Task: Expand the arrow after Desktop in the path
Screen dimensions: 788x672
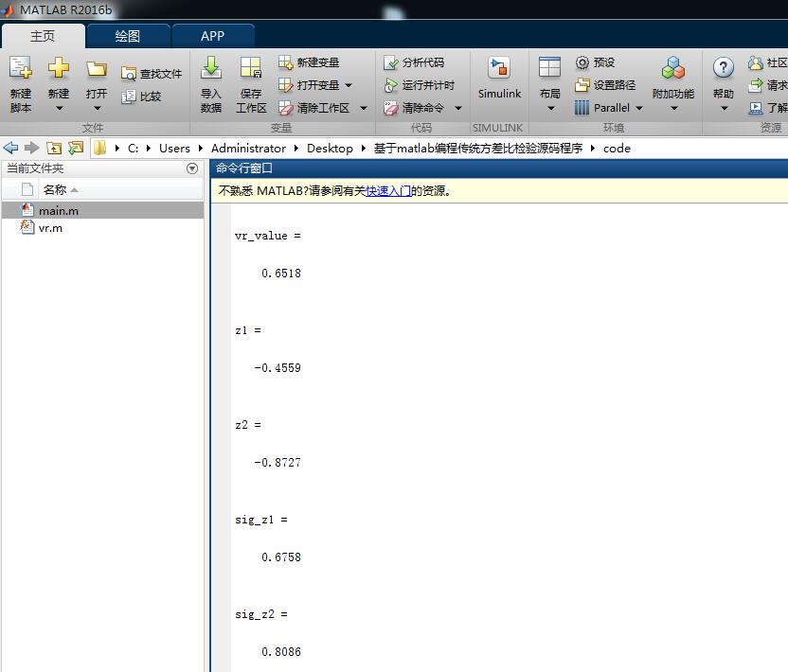Action: pyautogui.click(x=364, y=149)
